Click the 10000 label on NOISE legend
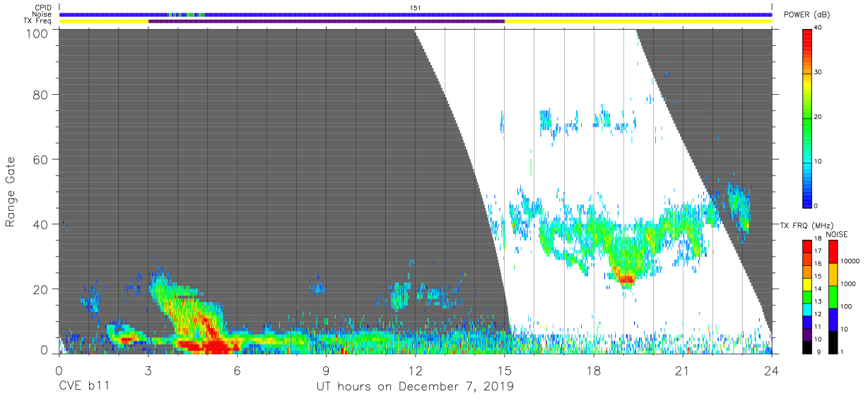This screenshot has height=401, width=868. [850, 262]
